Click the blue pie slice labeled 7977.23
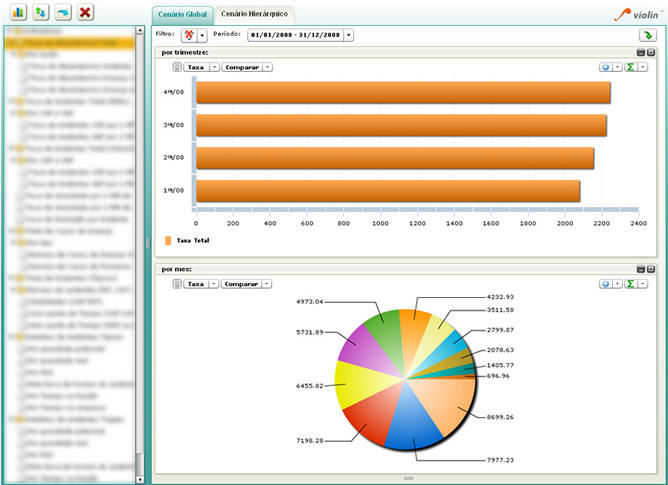Viewport: 668px width, 485px height. (411, 422)
